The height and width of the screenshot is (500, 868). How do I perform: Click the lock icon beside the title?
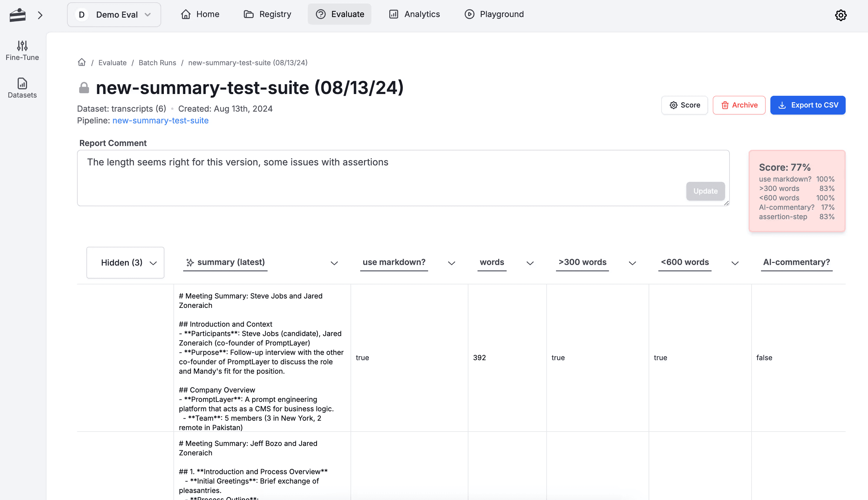click(84, 88)
